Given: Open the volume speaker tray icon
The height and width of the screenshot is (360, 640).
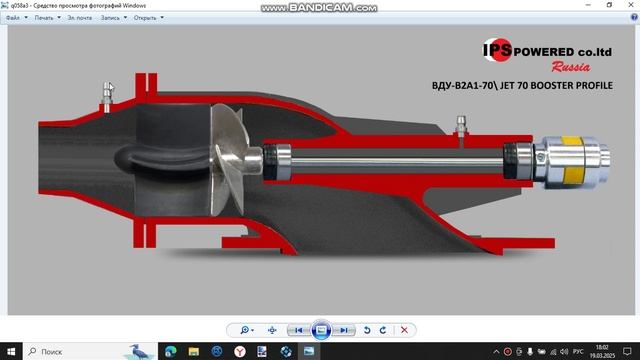Looking at the screenshot, I should point(564,351).
